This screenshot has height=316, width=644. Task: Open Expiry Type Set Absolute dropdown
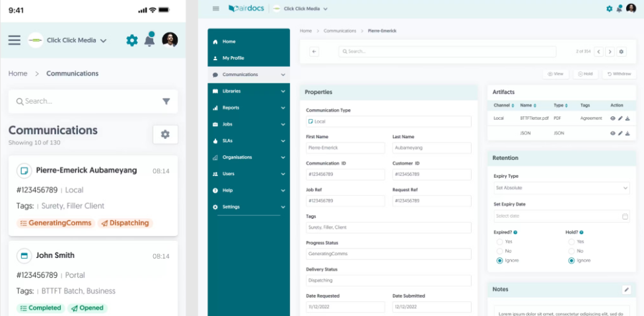click(x=561, y=188)
